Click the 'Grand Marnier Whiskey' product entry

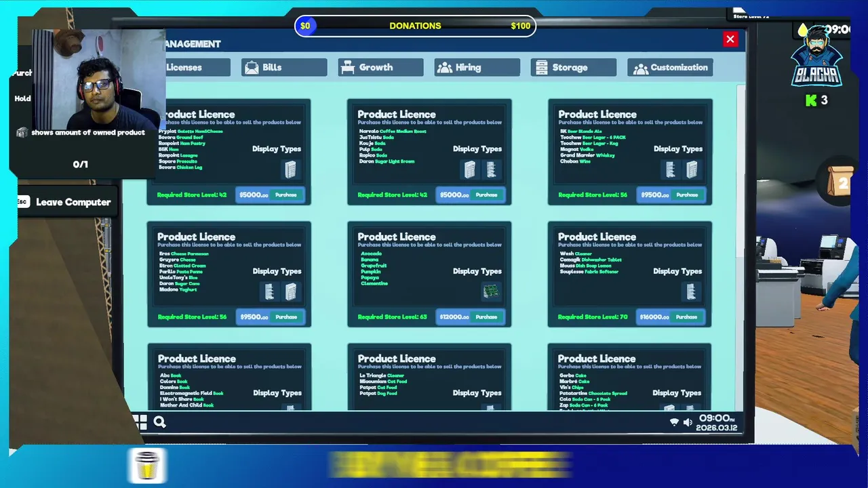[x=587, y=155]
